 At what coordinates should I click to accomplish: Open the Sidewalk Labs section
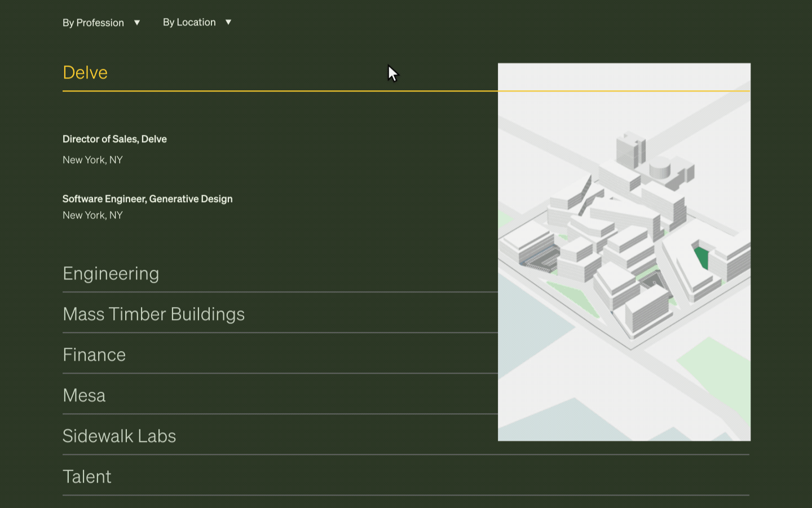pyautogui.click(x=119, y=436)
